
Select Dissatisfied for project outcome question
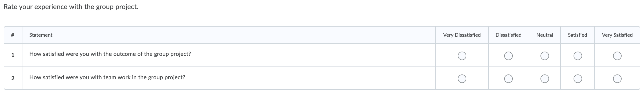click(x=508, y=56)
